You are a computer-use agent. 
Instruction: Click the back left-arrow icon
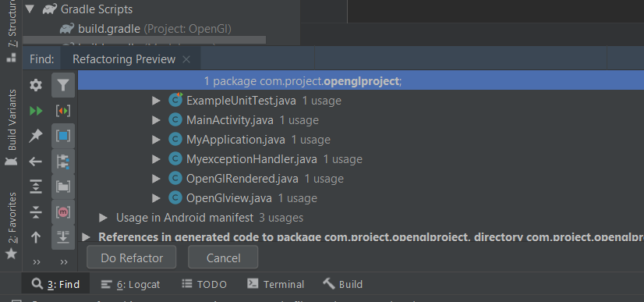(36, 162)
